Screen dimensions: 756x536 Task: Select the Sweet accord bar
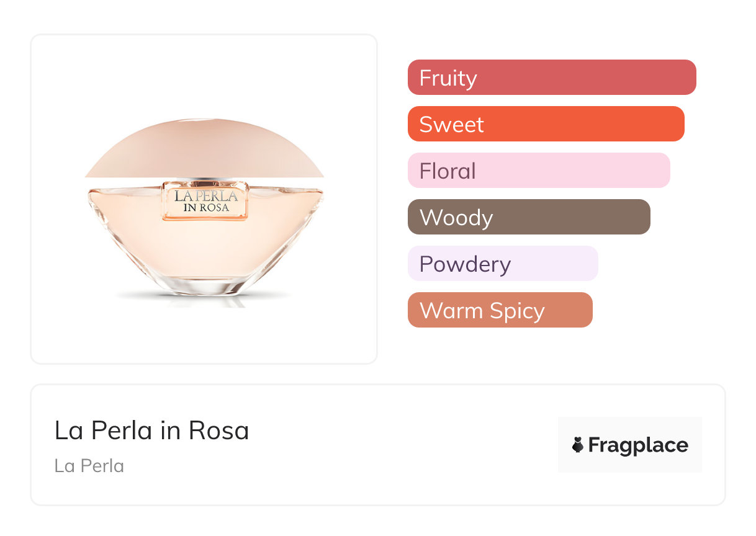(546, 124)
